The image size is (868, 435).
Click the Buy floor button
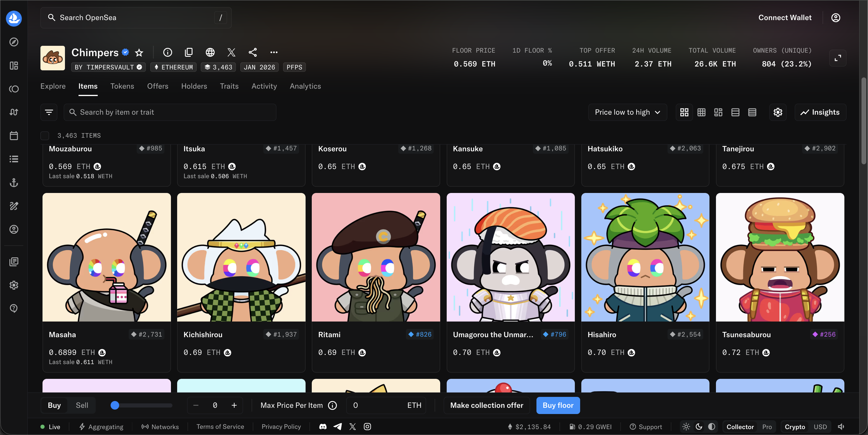[x=558, y=405]
